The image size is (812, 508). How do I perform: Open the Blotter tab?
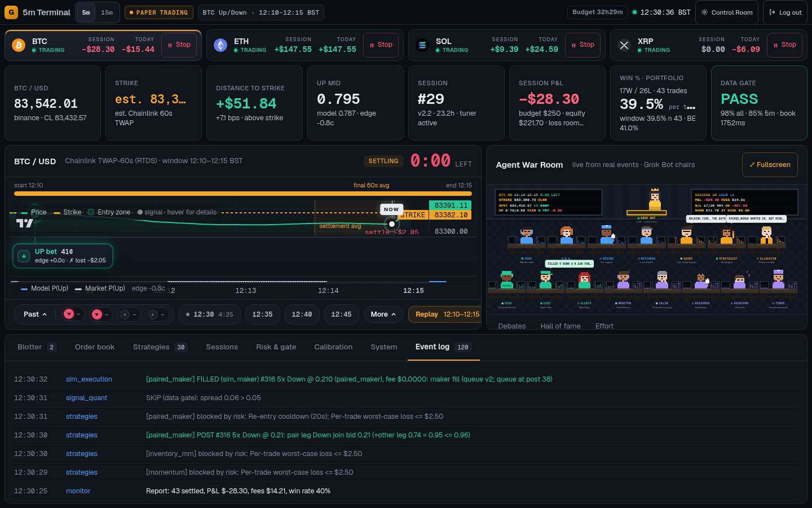coord(37,347)
